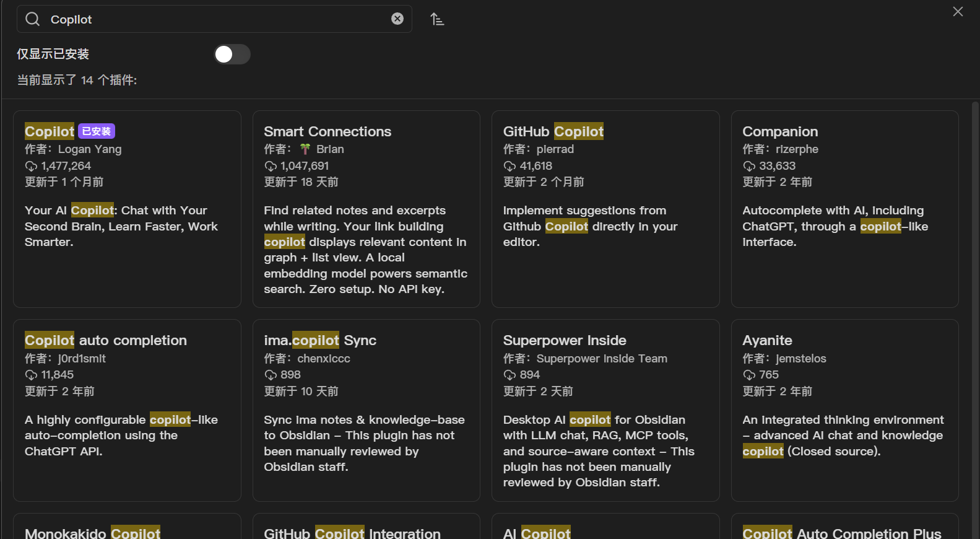Open the sort order options
Image resolution: width=980 pixels, height=539 pixels.
[437, 19]
